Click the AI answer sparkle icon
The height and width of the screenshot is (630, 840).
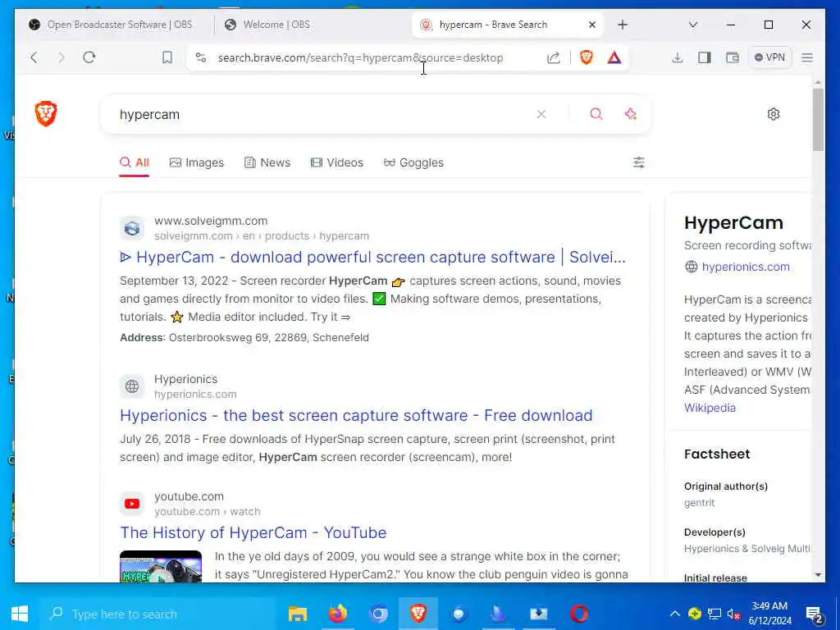[631, 114]
